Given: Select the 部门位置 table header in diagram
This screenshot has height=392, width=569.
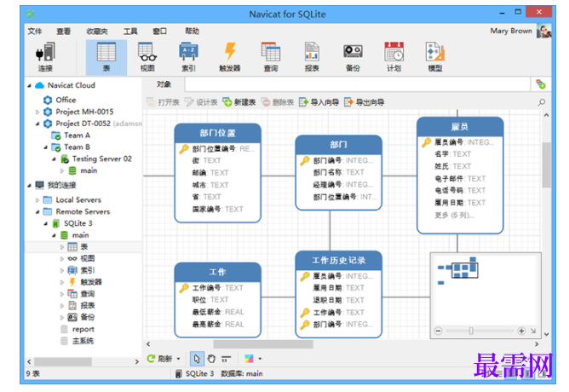Looking at the screenshot, I should 218,133.
